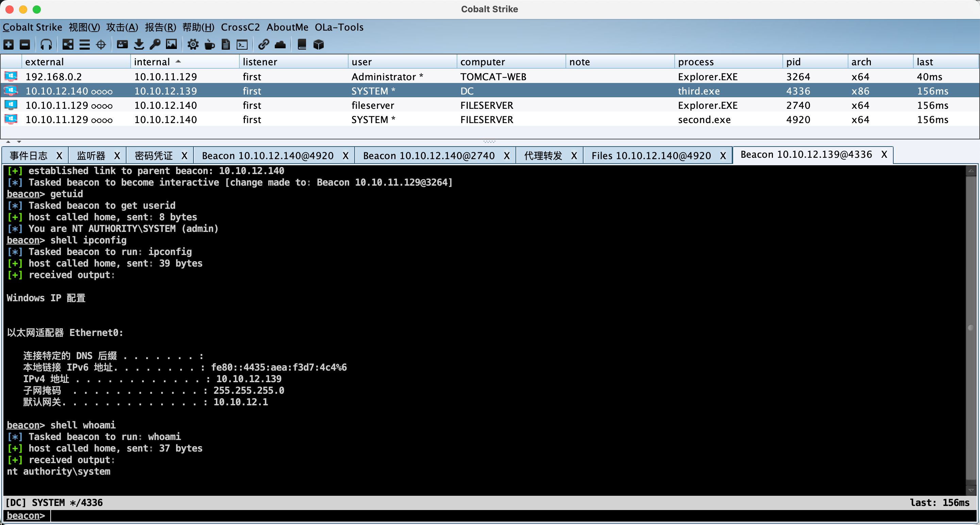This screenshot has width=980, height=525.
Task: Click the downloads arrow icon
Action: coord(139,45)
